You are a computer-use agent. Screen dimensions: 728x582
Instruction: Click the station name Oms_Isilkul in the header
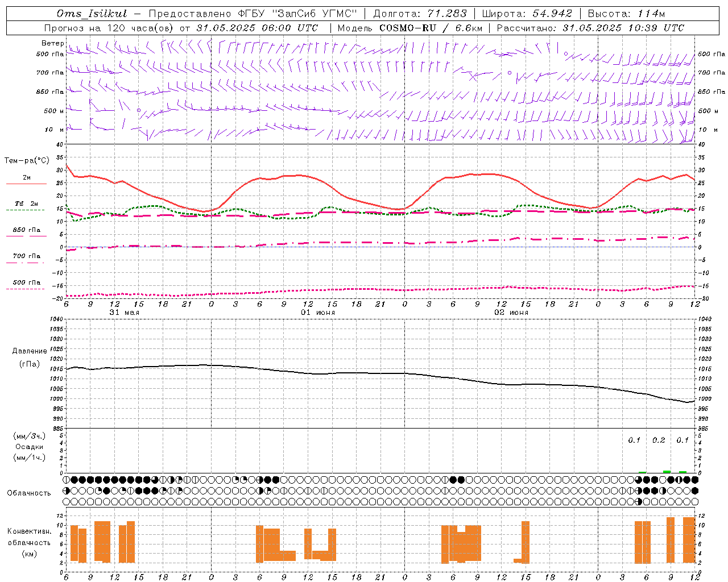click(92, 14)
